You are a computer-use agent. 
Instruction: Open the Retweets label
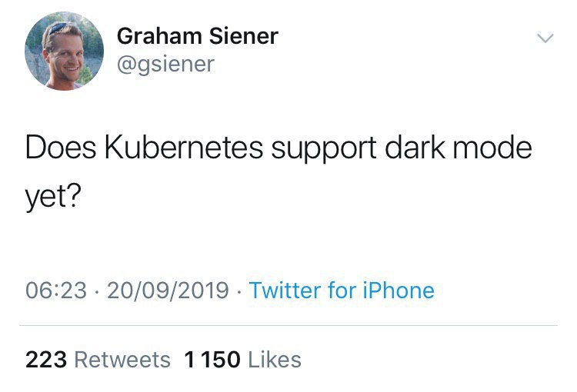coord(122,359)
